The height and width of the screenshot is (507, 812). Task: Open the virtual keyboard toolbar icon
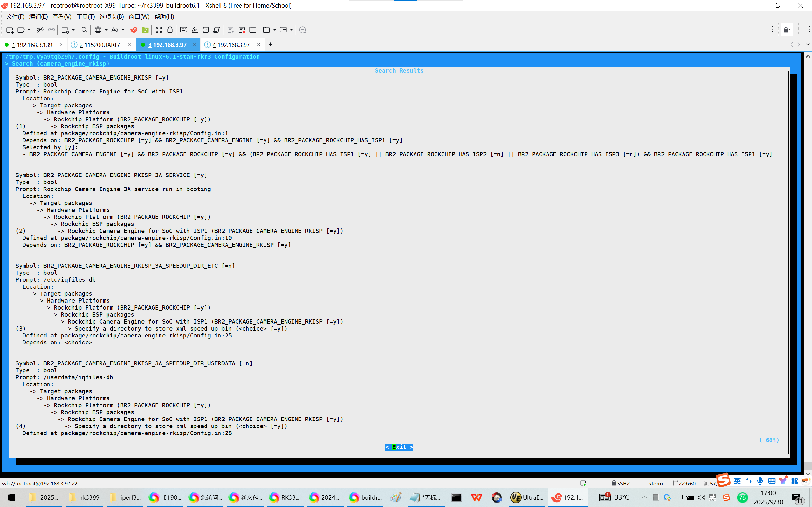[x=184, y=30]
